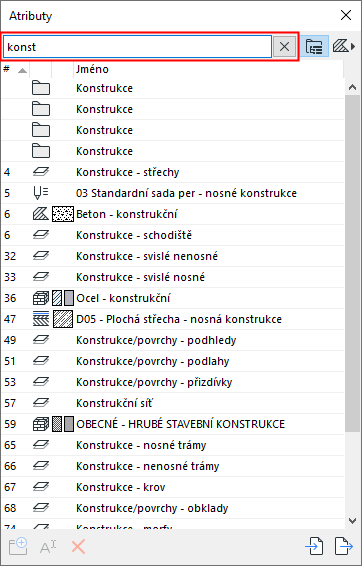The image size is (362, 566).
Task: Select '03 Standardní sada per - nosné konstrukce'
Action: pyautogui.click(x=186, y=193)
